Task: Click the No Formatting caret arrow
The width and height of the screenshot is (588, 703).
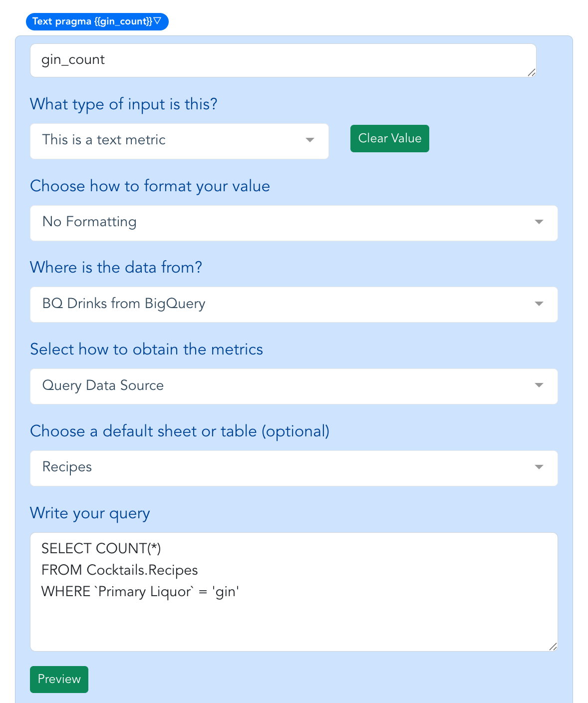Action: [x=539, y=222]
